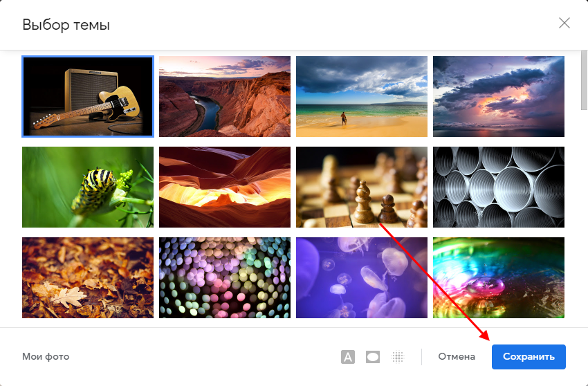Choose the canyon river theme
Viewport: 588px width, 386px height.
pyautogui.click(x=225, y=96)
